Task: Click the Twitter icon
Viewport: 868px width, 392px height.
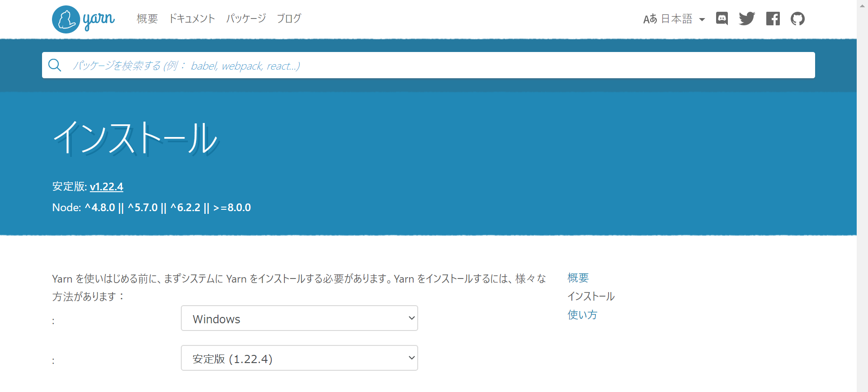Action: click(747, 19)
